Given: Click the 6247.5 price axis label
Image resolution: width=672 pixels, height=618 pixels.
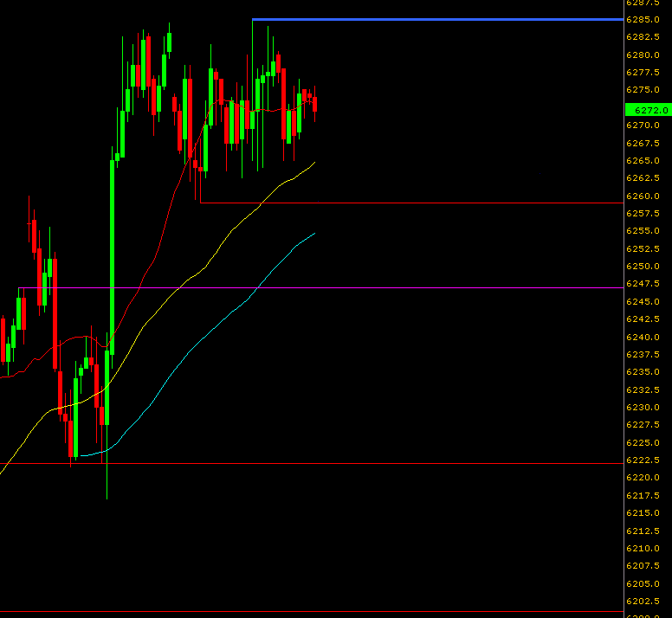Looking at the screenshot, I should pos(643,284).
